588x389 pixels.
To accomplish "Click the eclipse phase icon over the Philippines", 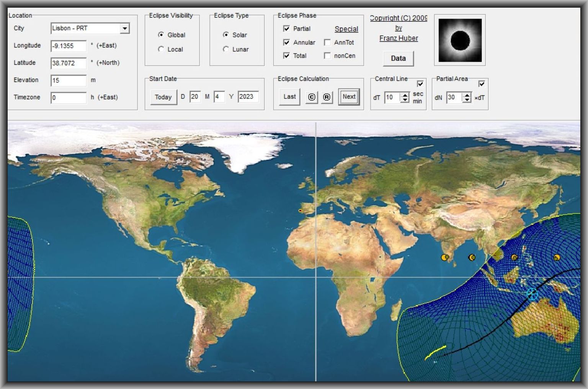I will pyautogui.click(x=514, y=258).
